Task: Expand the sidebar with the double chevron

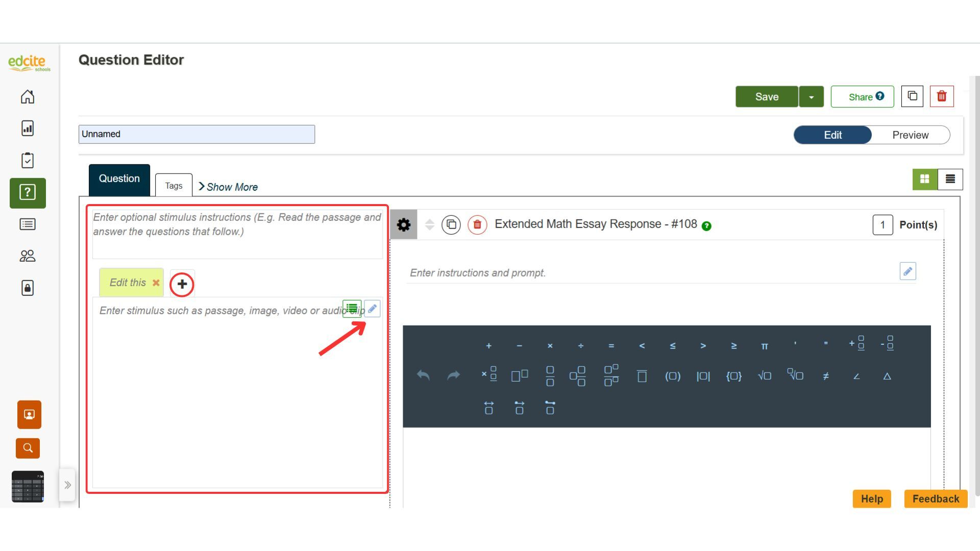Action: point(67,485)
